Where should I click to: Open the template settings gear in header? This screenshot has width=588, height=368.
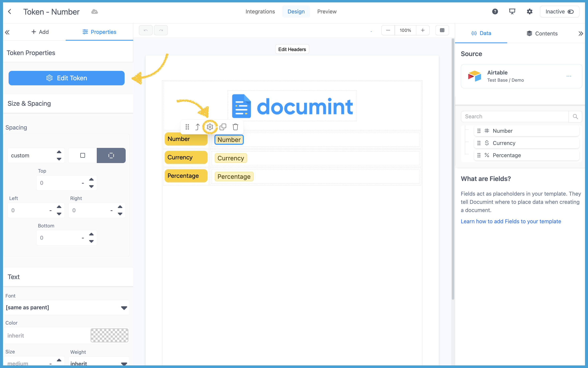coord(529,11)
